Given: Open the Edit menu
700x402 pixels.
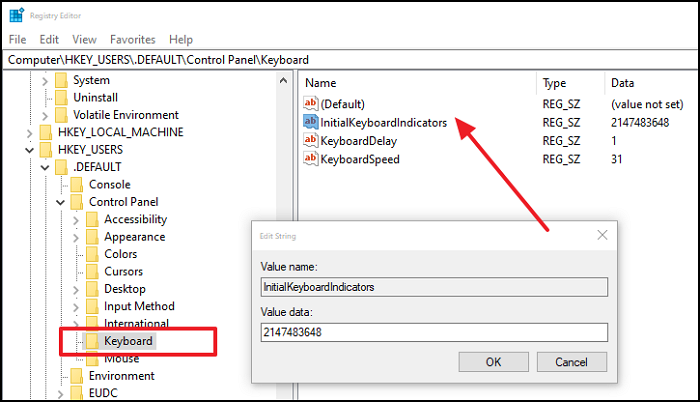Looking at the screenshot, I should click(49, 39).
